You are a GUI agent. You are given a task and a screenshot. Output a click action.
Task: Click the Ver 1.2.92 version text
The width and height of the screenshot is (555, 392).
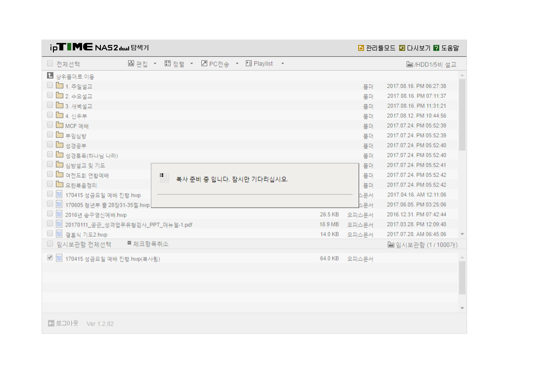click(100, 324)
